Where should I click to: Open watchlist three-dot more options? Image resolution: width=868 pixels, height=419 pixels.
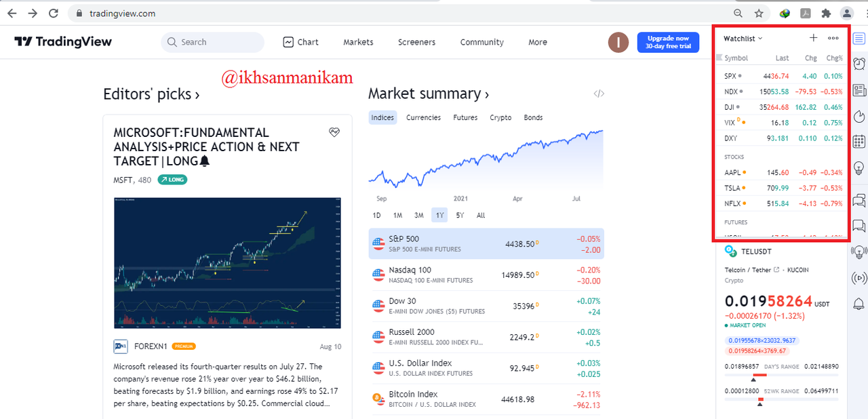[833, 39]
